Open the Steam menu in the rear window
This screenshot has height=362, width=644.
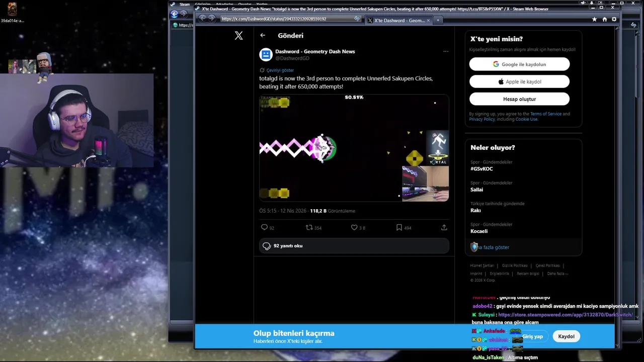coord(185,4)
